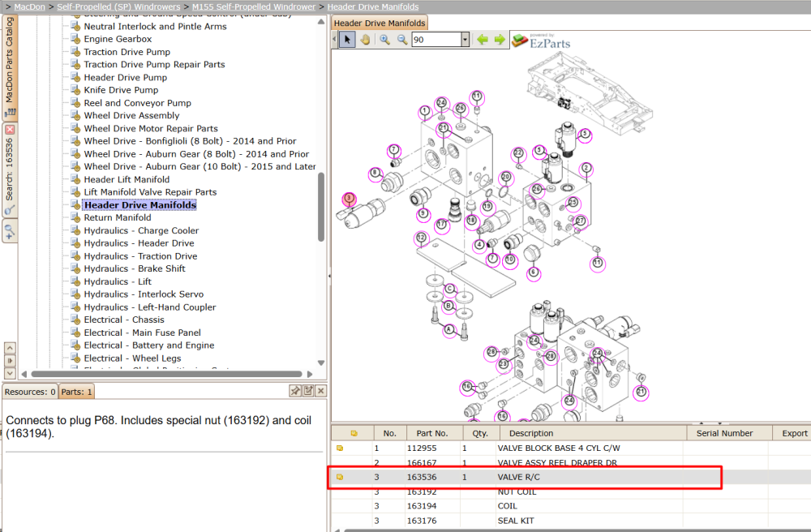
Task: Open the zoom level dropdown
Action: (465, 40)
